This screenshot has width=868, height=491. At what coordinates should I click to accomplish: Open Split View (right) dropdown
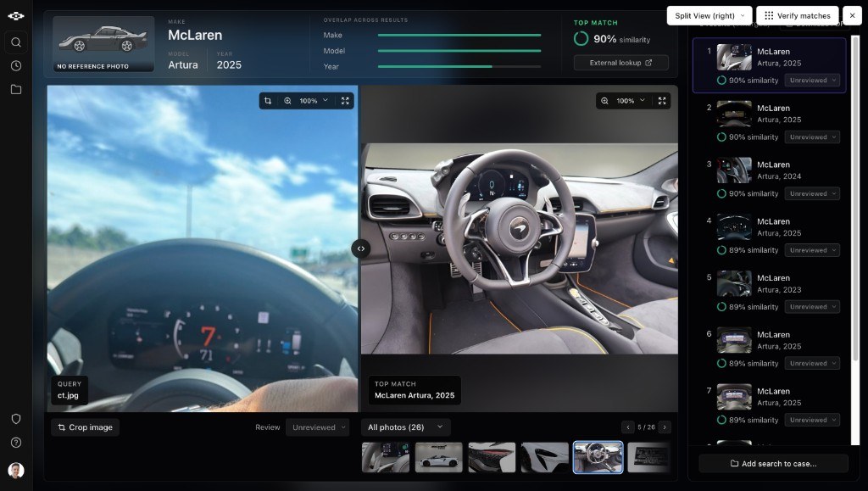tap(709, 15)
